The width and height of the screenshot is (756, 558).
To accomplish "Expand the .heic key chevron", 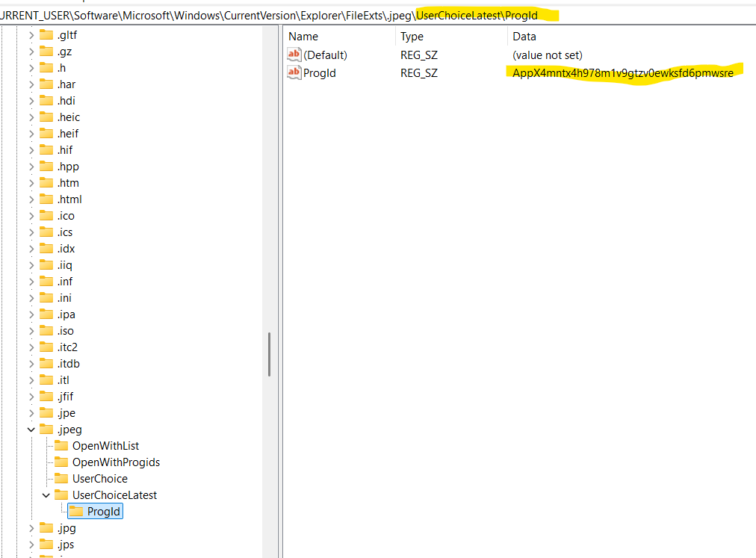I will point(31,117).
